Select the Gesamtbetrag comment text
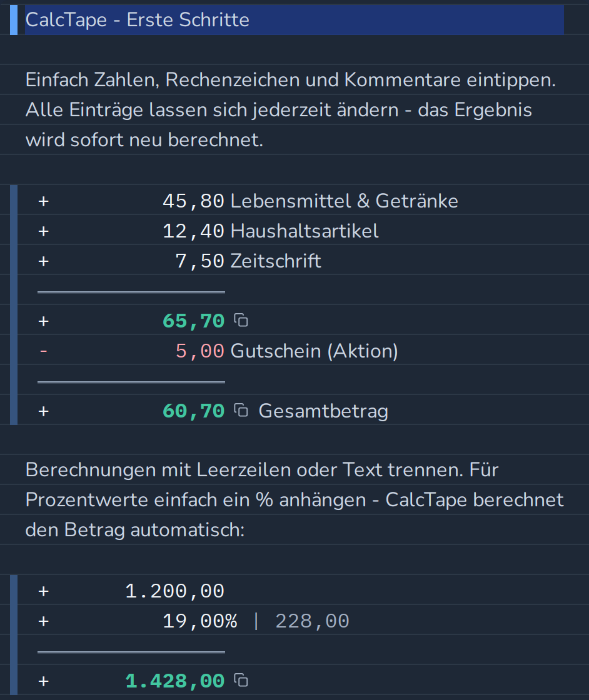Image resolution: width=589 pixels, height=700 pixels. pos(323,411)
